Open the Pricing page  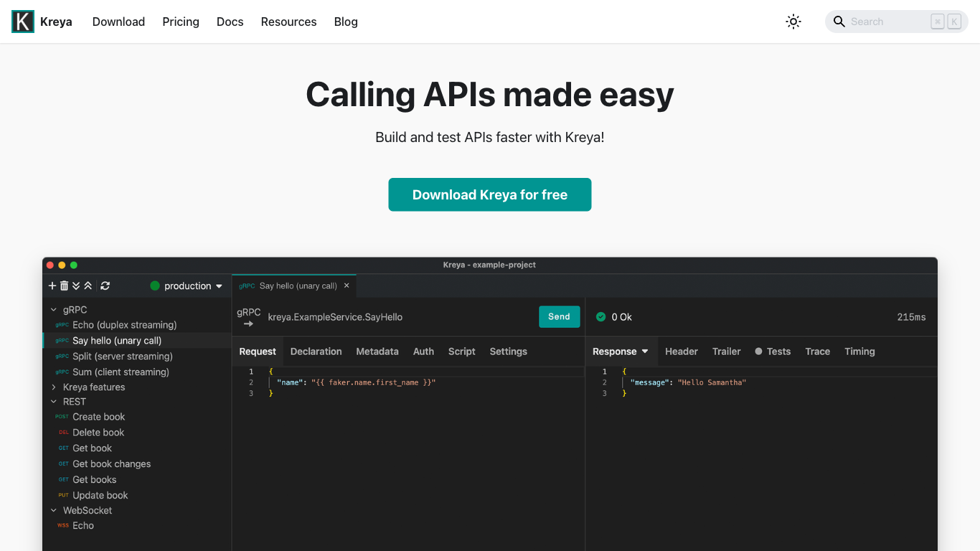pyautogui.click(x=181, y=22)
